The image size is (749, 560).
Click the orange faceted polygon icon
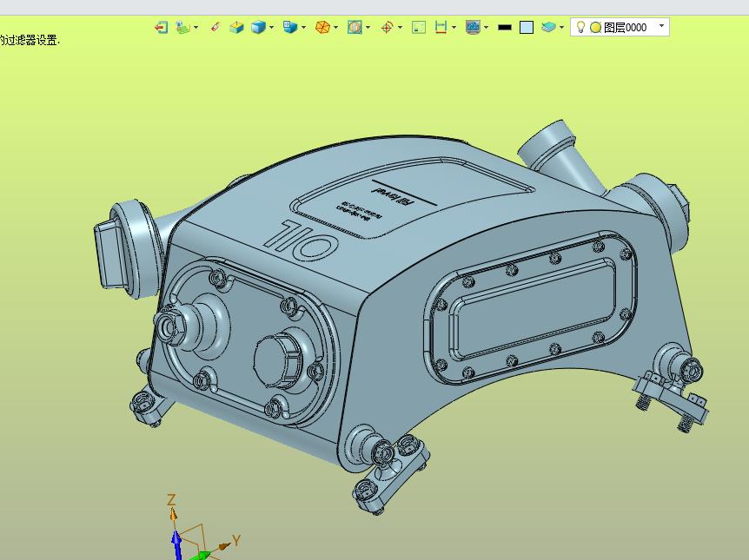tap(322, 27)
